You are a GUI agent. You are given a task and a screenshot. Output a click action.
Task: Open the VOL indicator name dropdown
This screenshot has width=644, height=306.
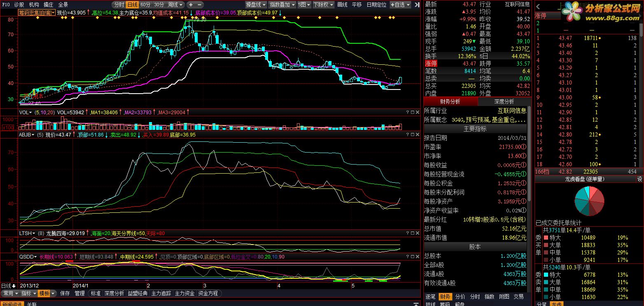click(25, 112)
